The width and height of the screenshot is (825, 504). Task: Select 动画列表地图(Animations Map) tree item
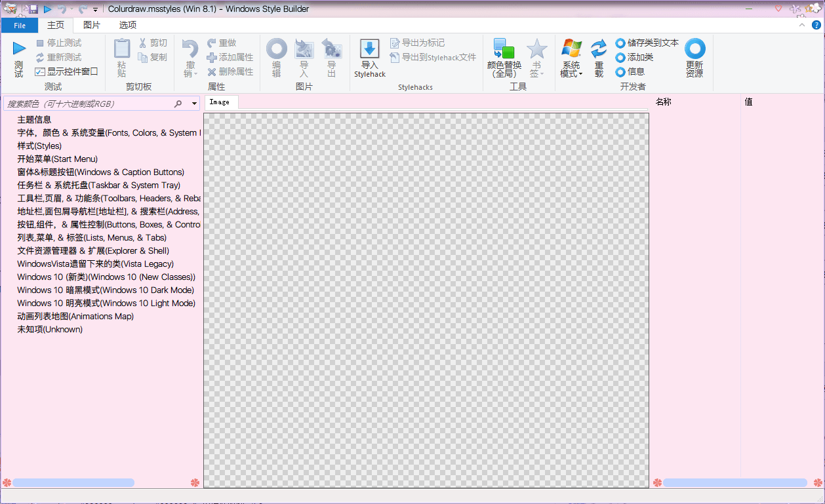(x=75, y=316)
